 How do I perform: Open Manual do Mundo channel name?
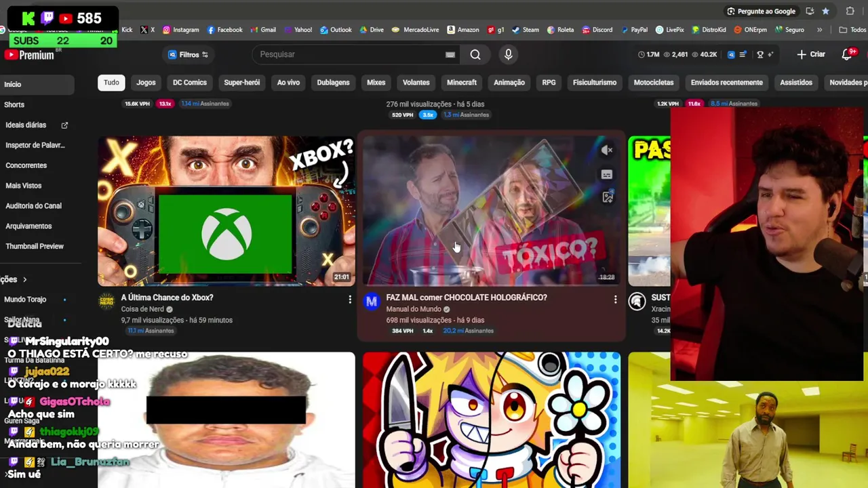point(414,309)
